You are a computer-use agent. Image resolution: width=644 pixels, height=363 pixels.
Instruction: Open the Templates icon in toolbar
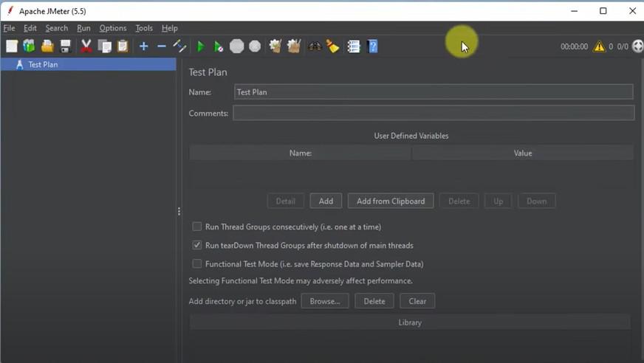pyautogui.click(x=29, y=46)
